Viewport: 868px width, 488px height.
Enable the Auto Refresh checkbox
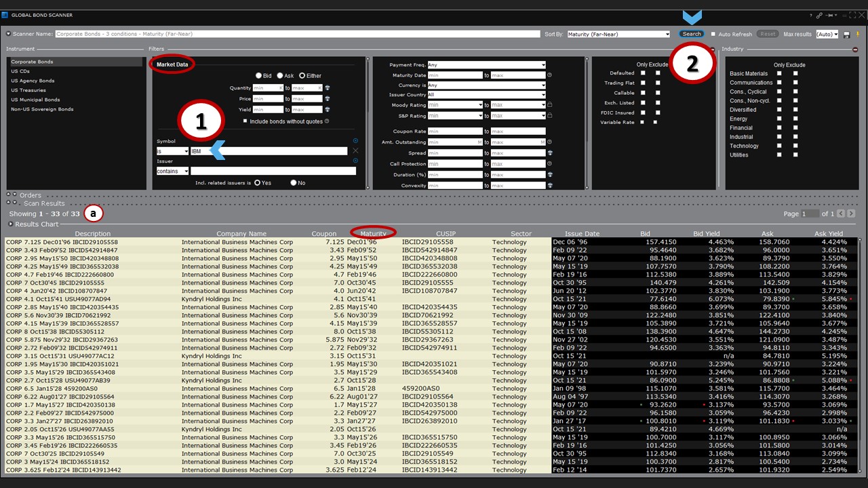point(713,35)
